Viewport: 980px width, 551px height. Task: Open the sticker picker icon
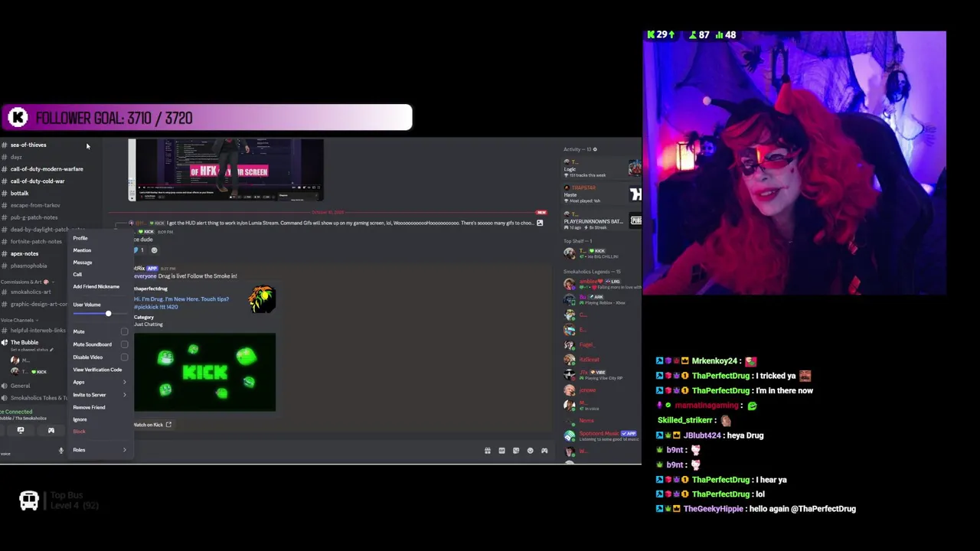[x=516, y=451]
